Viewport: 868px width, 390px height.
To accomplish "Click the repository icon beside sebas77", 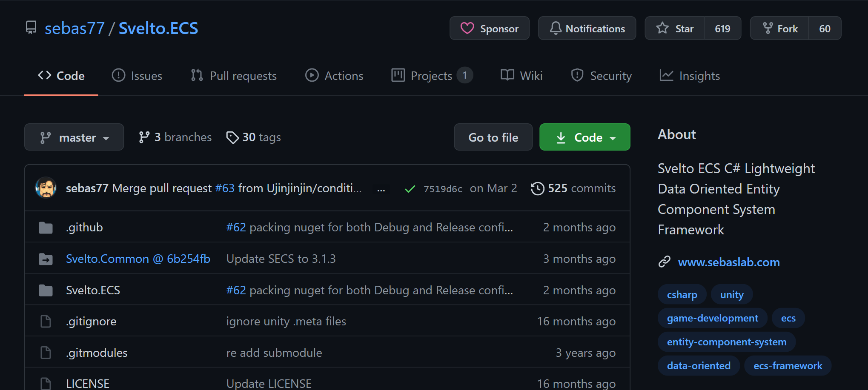I will click(31, 28).
